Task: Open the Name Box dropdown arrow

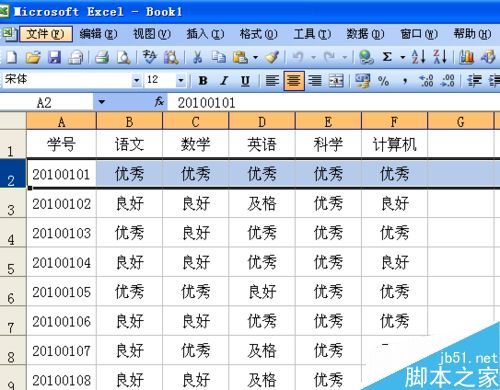Action: [102, 102]
